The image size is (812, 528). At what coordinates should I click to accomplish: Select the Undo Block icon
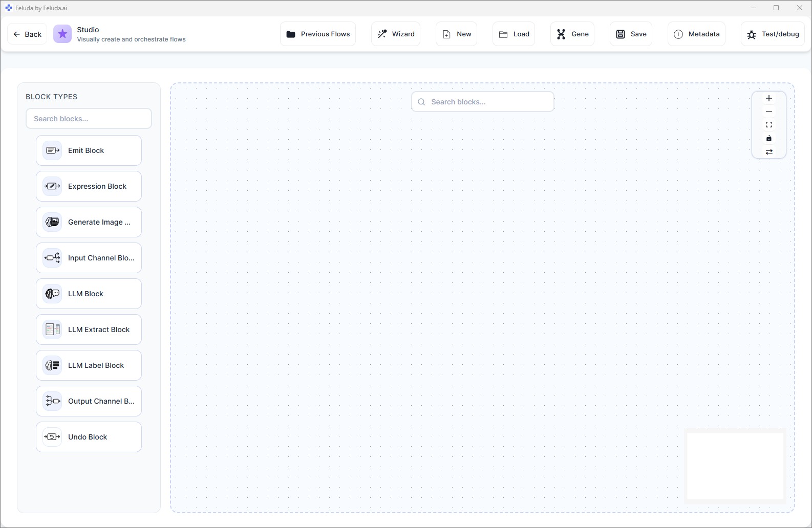(52, 437)
